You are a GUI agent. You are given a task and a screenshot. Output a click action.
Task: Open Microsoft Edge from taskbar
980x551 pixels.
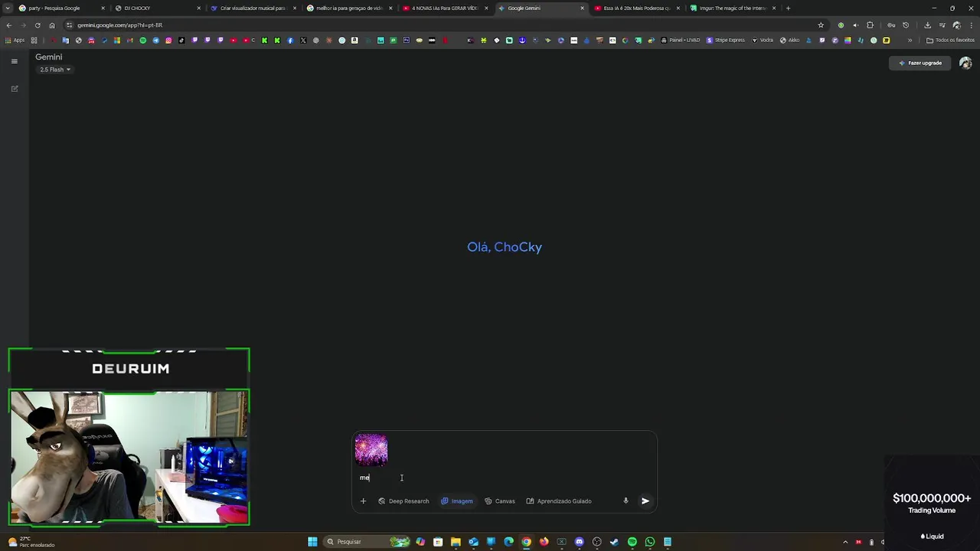coord(508,542)
